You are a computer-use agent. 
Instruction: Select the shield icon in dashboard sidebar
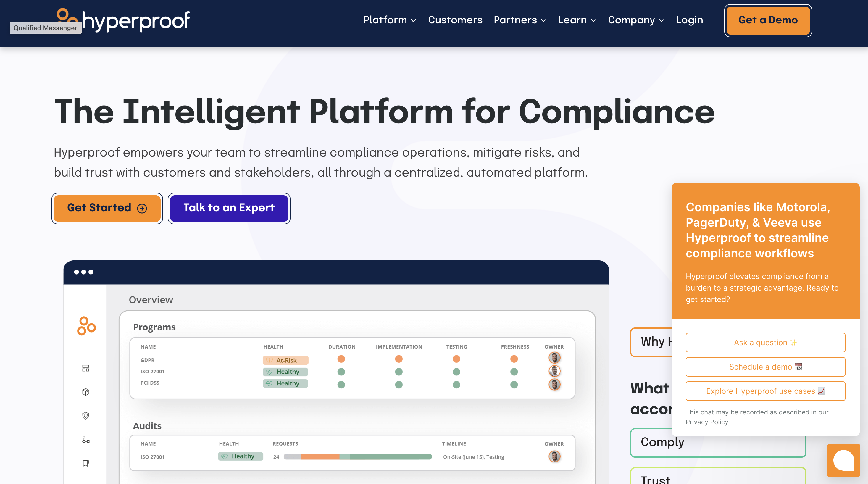click(85, 416)
